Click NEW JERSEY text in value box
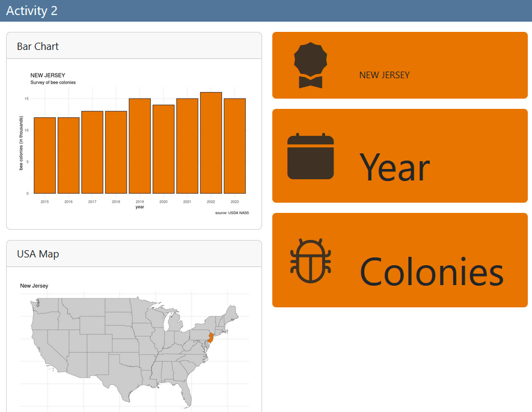 point(384,75)
